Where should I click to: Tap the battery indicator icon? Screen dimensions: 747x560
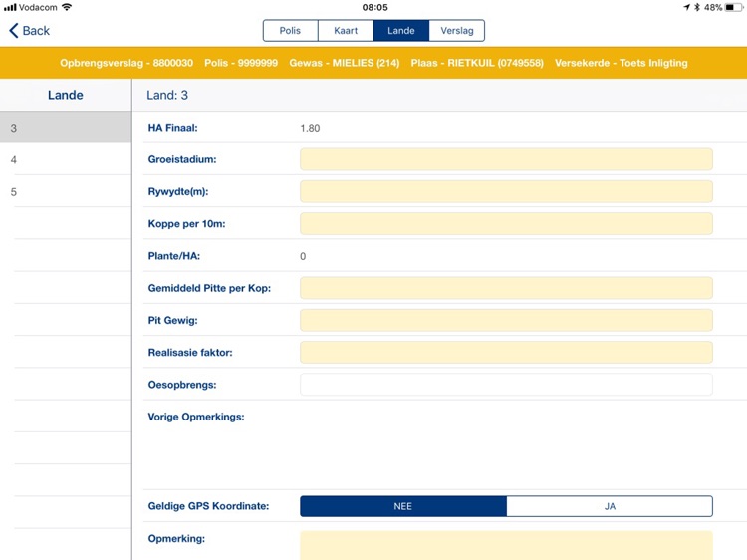pos(734,7)
